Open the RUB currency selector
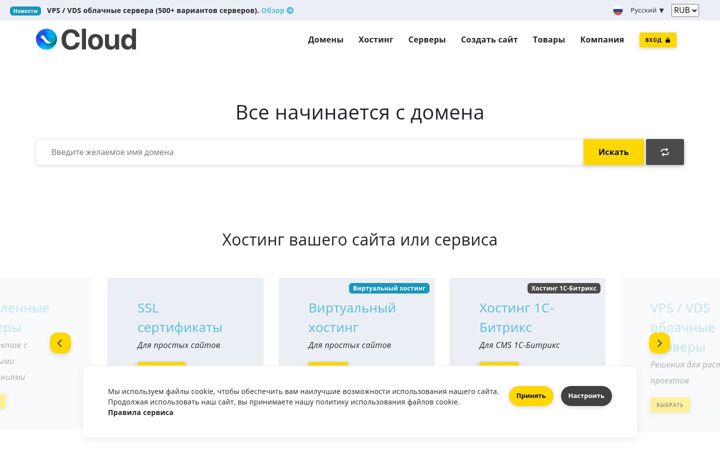This screenshot has height=450, width=720. pos(685,10)
